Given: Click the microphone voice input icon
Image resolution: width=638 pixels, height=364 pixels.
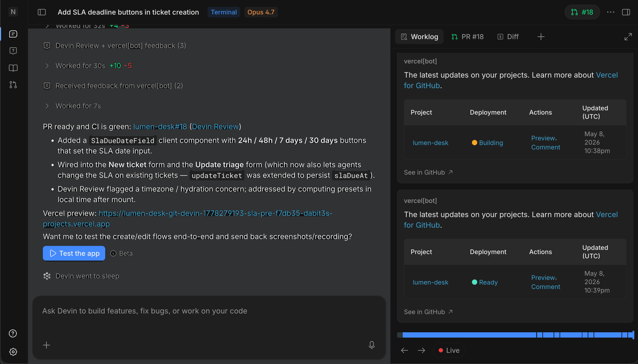Looking at the screenshot, I should tap(371, 345).
